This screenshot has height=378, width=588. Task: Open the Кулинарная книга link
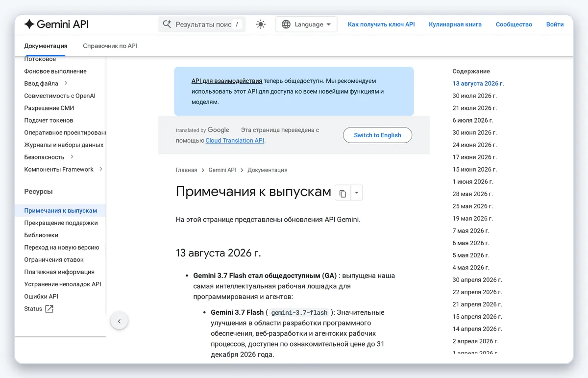point(455,25)
